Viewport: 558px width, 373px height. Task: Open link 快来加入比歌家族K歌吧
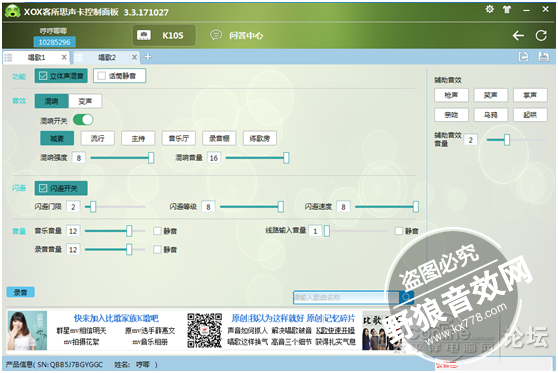116,318
